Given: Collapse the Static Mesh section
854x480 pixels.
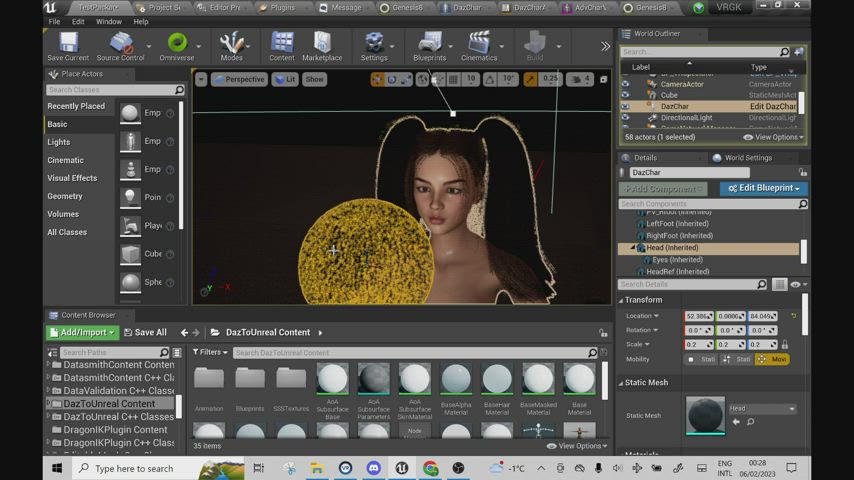Looking at the screenshot, I should point(621,383).
